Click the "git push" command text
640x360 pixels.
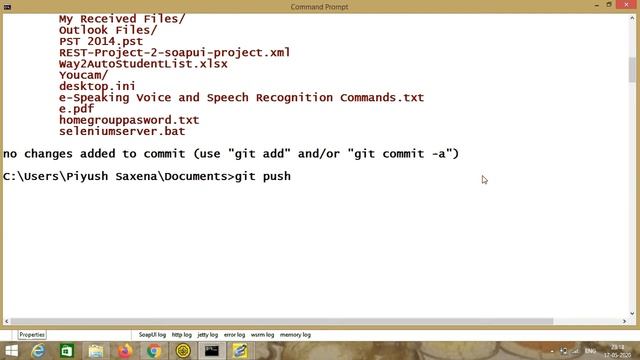point(263,176)
